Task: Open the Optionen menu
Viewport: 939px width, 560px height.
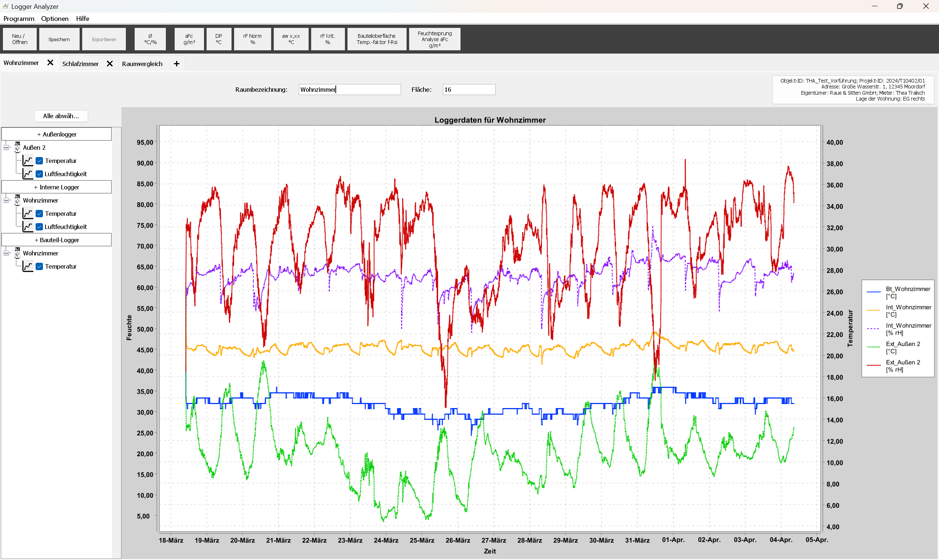Action: point(55,18)
